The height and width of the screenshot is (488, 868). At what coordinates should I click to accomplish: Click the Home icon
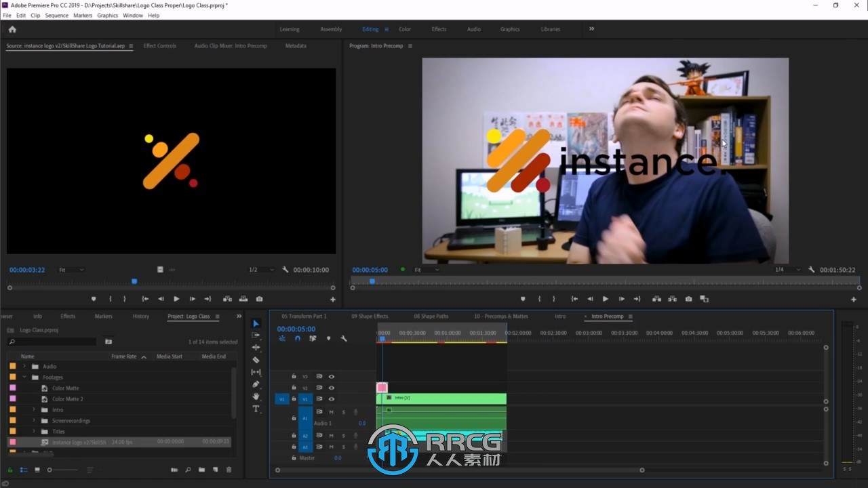[x=12, y=29]
